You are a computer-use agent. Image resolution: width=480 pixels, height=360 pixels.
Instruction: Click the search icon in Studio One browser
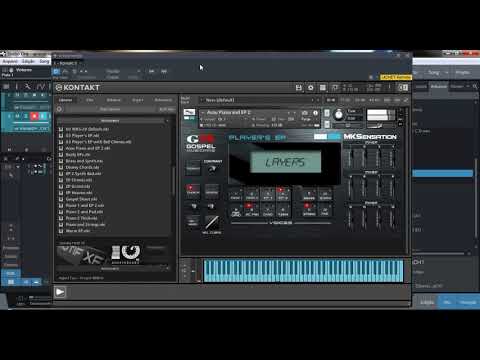pos(475,86)
